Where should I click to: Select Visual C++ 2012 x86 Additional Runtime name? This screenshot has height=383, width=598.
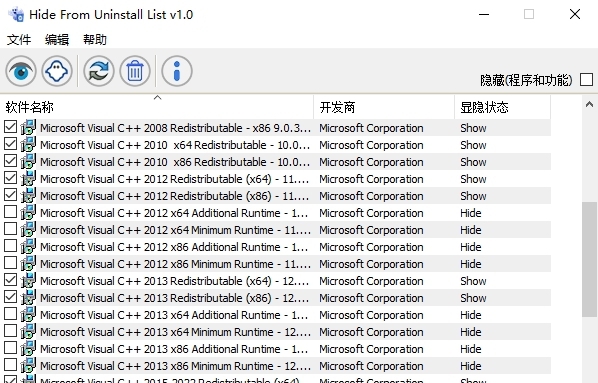point(174,247)
